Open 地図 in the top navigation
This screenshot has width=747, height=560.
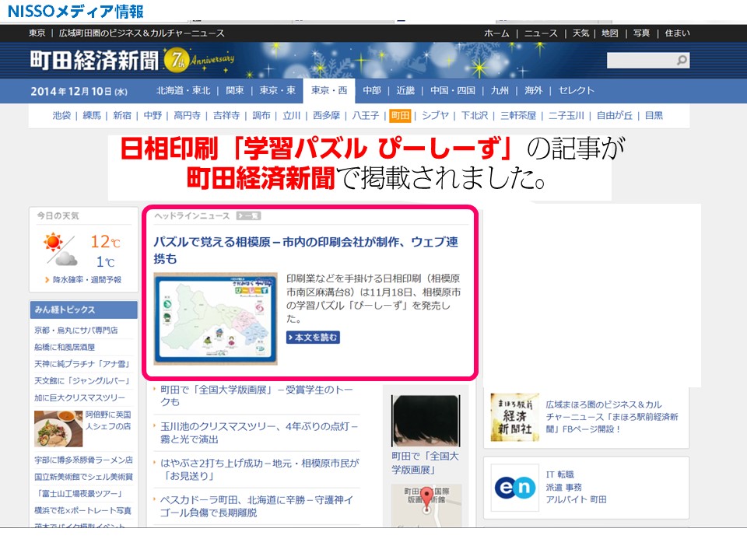click(610, 33)
